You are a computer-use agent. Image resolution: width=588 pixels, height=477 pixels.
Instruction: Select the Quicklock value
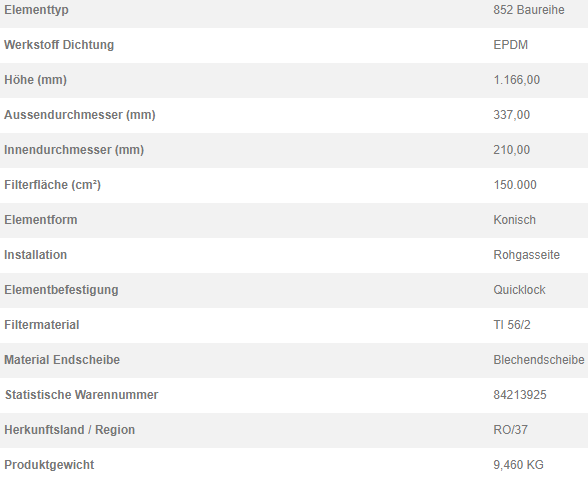519,290
